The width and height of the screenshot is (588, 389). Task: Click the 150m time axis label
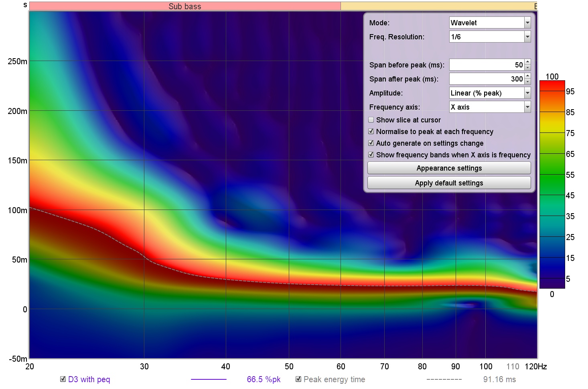[17, 161]
